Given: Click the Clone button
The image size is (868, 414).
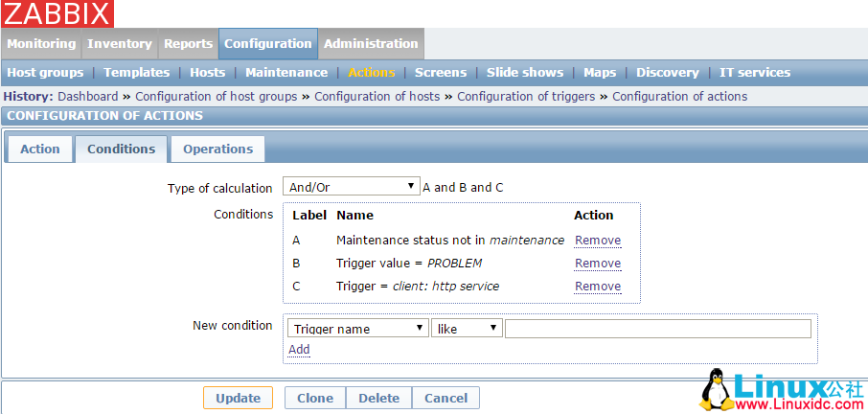Looking at the screenshot, I should click(x=315, y=399).
